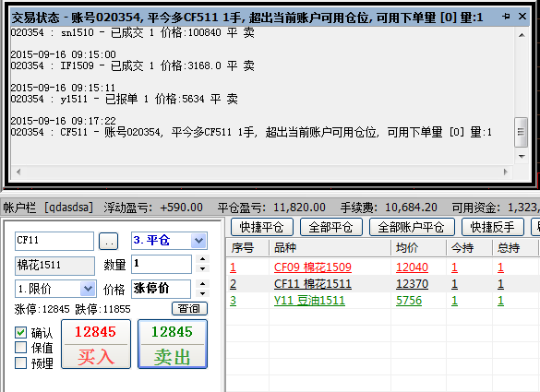Click 平仓盈亏 value 11,820.00
Screen dimensions: 540x392
pos(299,208)
